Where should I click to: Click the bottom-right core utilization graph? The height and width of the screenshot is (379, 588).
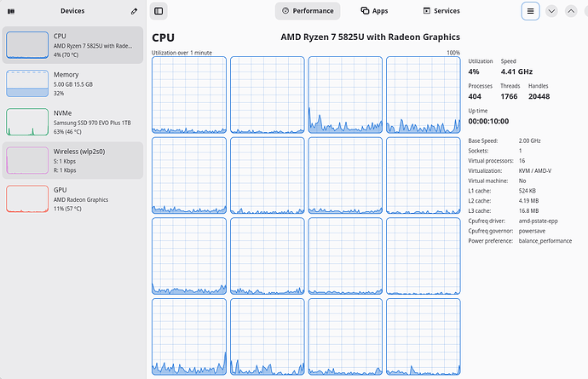coord(424,336)
